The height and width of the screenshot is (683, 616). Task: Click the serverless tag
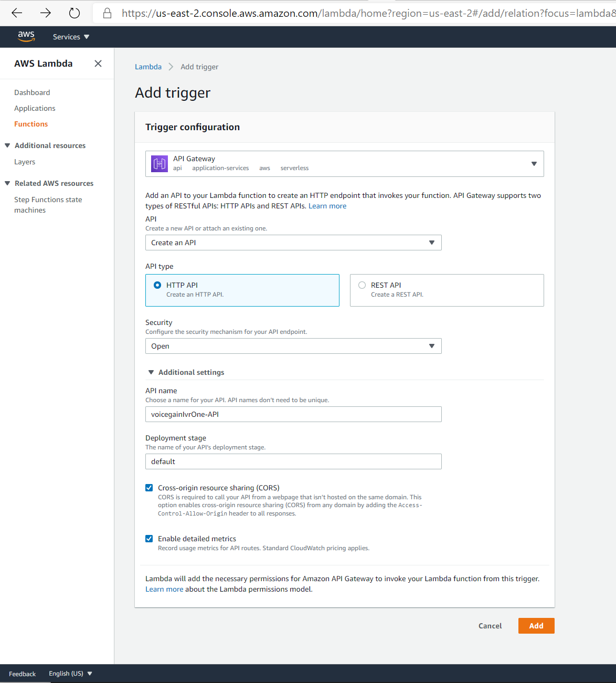(294, 168)
